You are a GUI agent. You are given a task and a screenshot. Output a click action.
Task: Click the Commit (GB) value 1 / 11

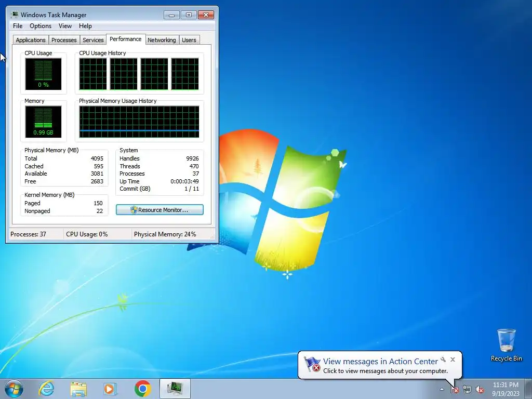coord(192,189)
